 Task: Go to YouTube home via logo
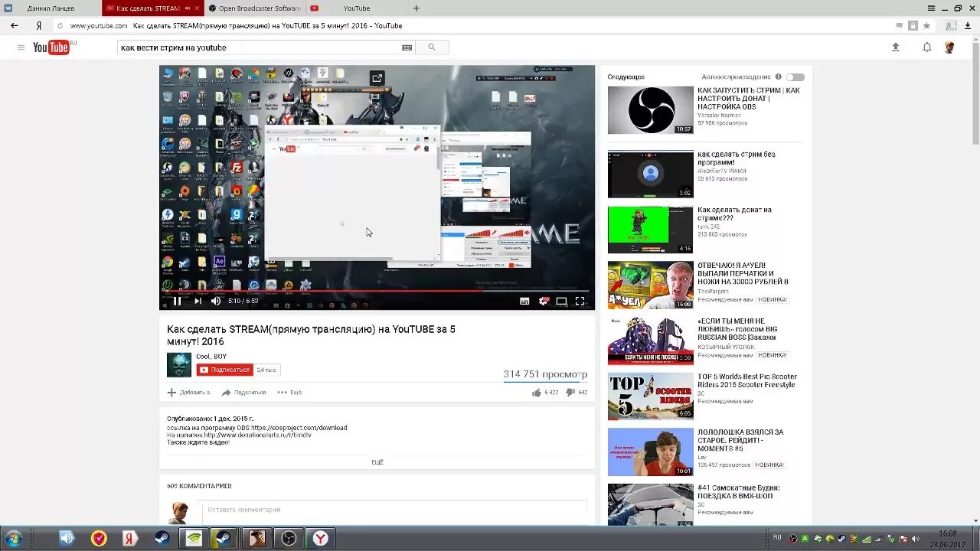[51, 47]
